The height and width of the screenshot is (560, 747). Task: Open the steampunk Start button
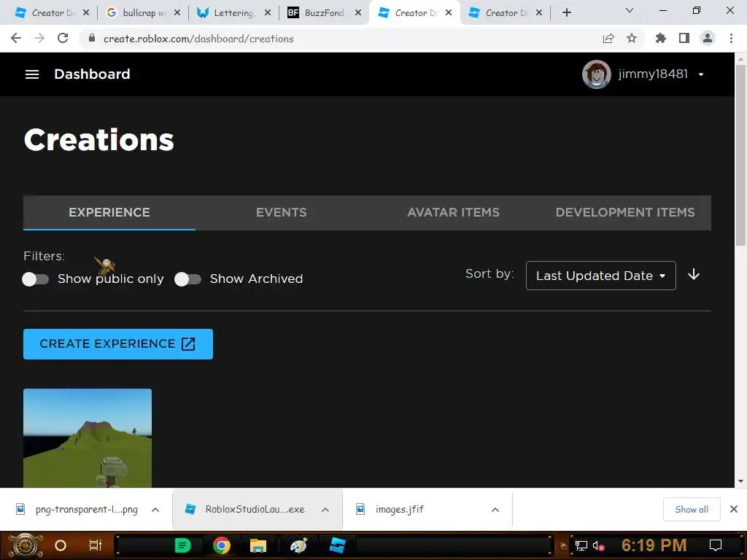(25, 545)
